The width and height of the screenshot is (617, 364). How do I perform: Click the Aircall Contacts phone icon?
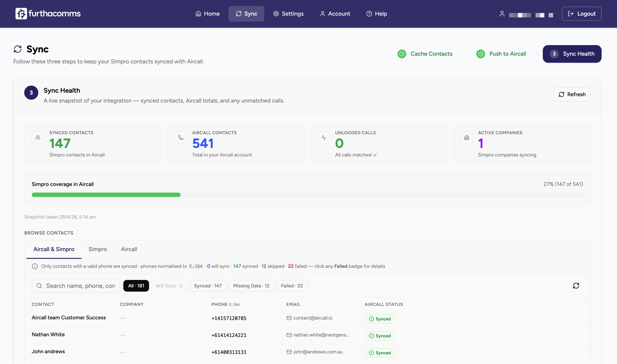click(x=181, y=137)
